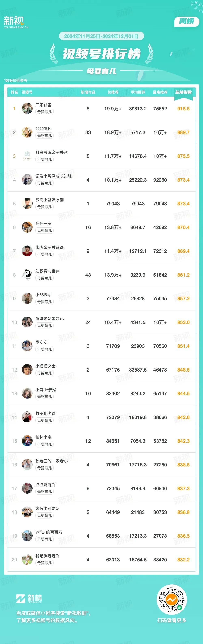
Task: Click the 总推荐 column header
Action: coord(113,92)
